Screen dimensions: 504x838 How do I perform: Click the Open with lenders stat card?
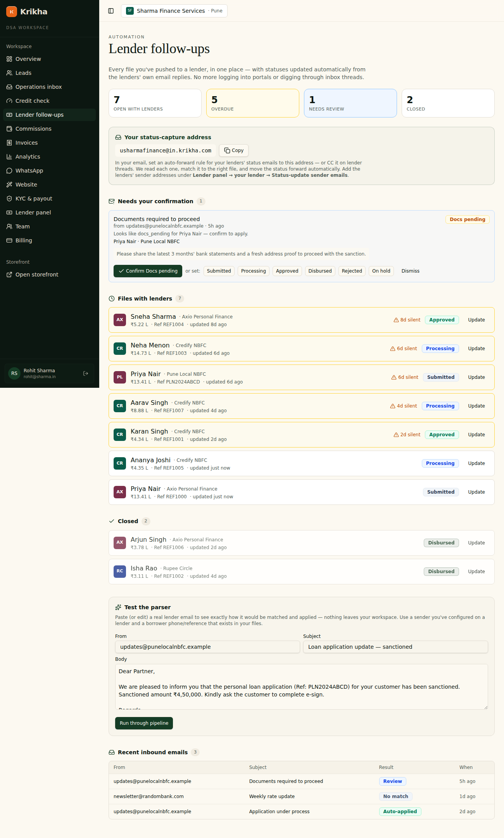coord(155,103)
